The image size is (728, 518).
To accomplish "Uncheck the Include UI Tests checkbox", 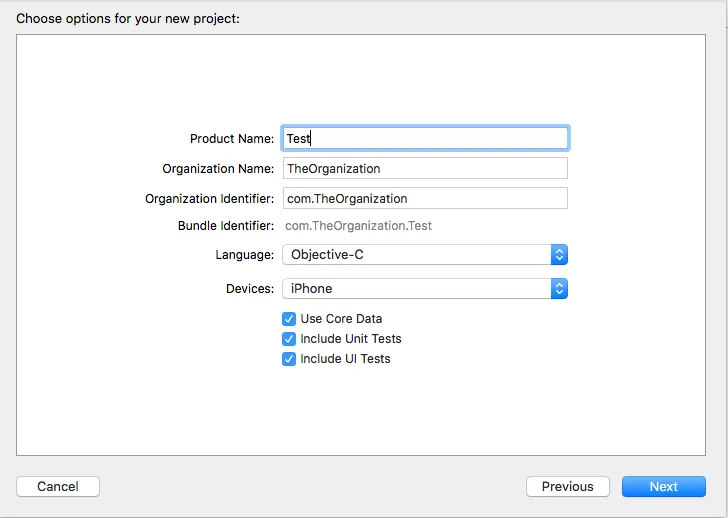I will coord(289,359).
